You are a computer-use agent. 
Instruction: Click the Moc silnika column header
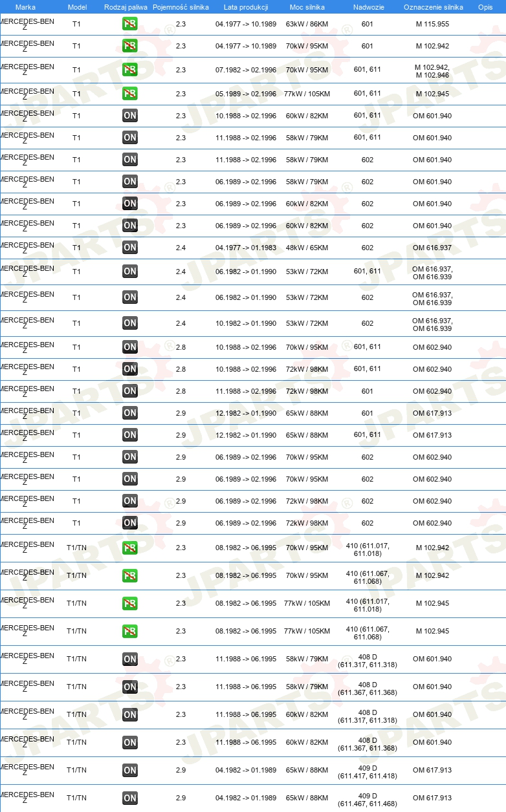[x=307, y=6]
